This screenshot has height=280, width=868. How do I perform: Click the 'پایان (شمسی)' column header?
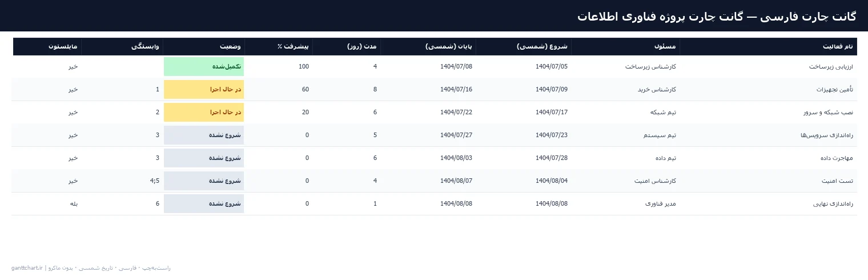428,46
